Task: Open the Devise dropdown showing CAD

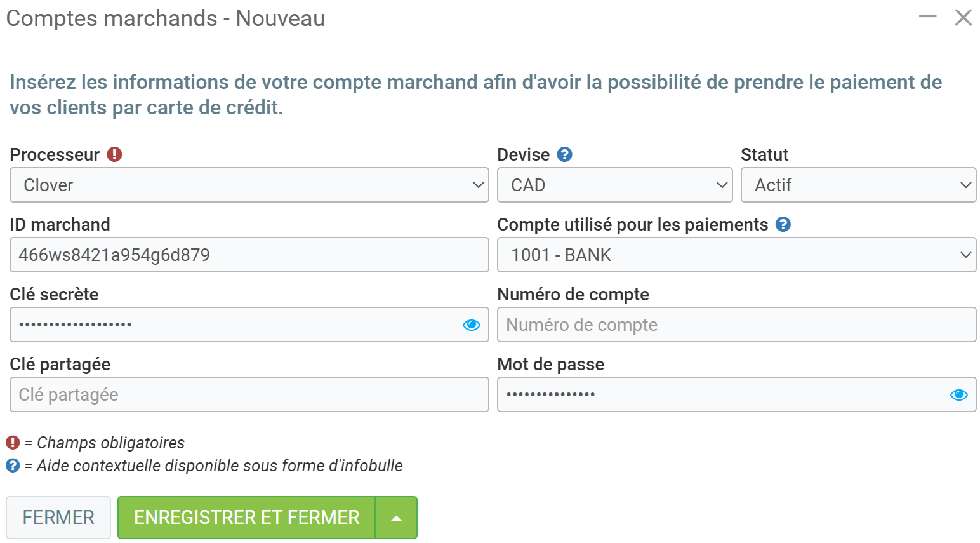Action: coord(614,185)
